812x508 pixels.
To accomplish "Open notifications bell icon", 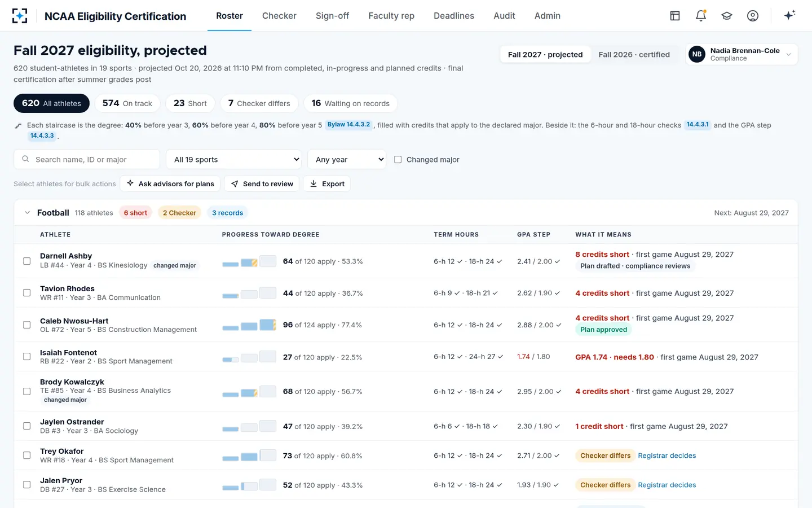I will coord(701,16).
